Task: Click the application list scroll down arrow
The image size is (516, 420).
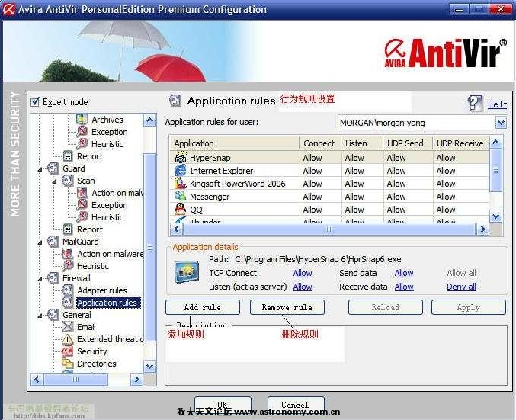Action: point(496,216)
